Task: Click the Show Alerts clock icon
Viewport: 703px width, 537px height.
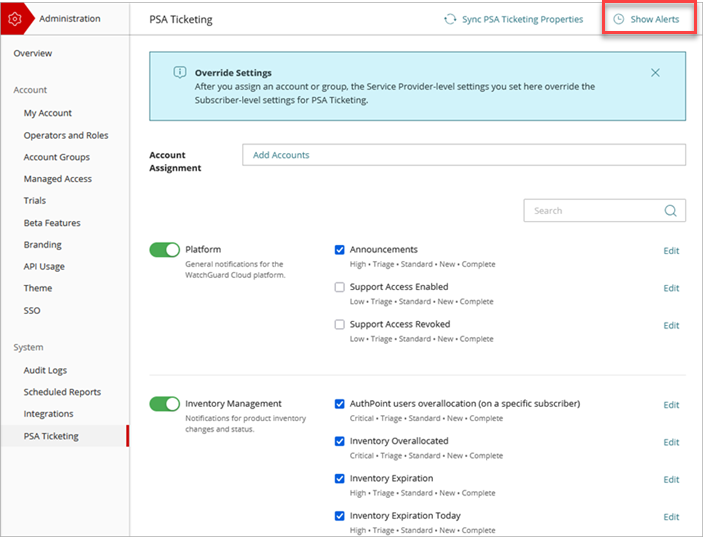Action: pos(618,19)
